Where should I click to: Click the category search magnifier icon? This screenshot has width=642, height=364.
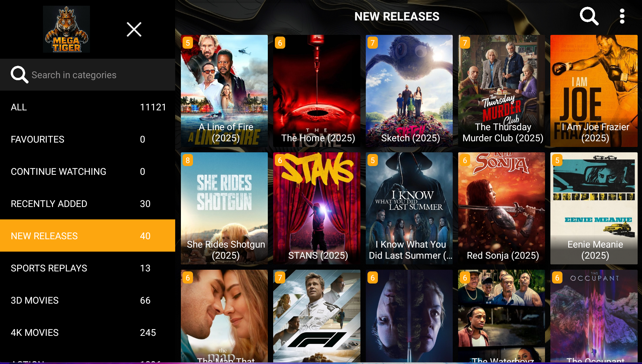(19, 74)
